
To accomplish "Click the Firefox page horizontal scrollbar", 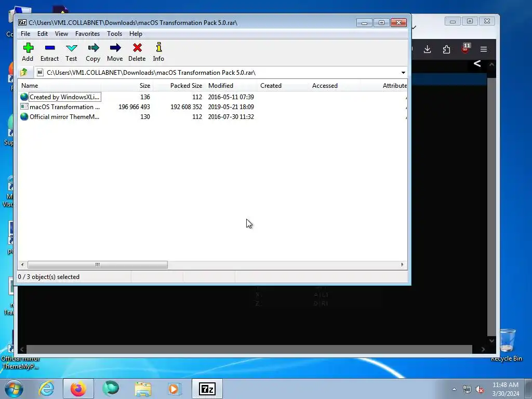I will point(249,349).
